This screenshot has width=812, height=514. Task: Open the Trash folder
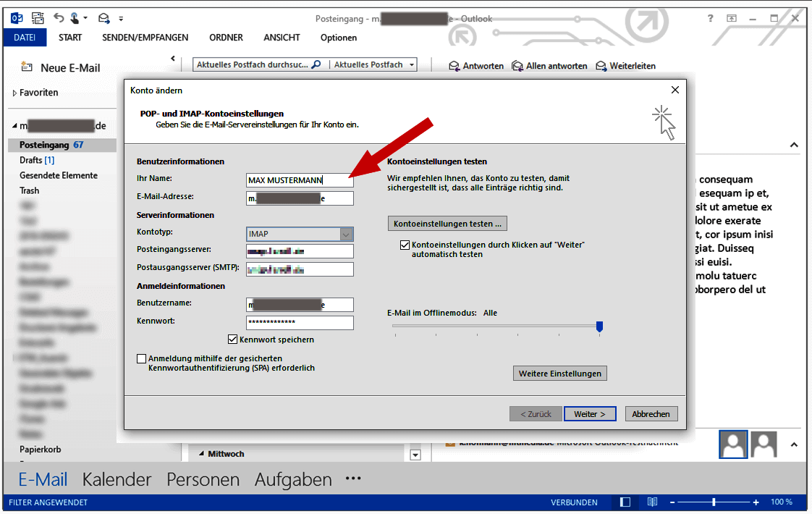(30, 190)
